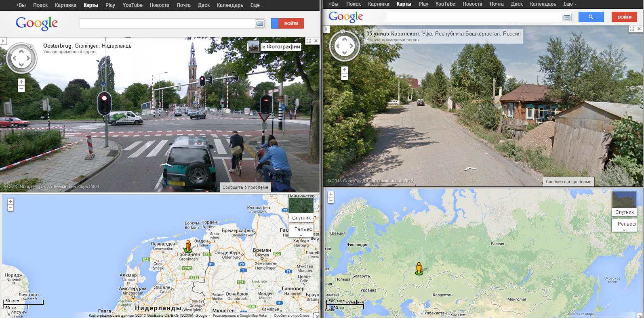Open Новости in the left window

tap(160, 5)
